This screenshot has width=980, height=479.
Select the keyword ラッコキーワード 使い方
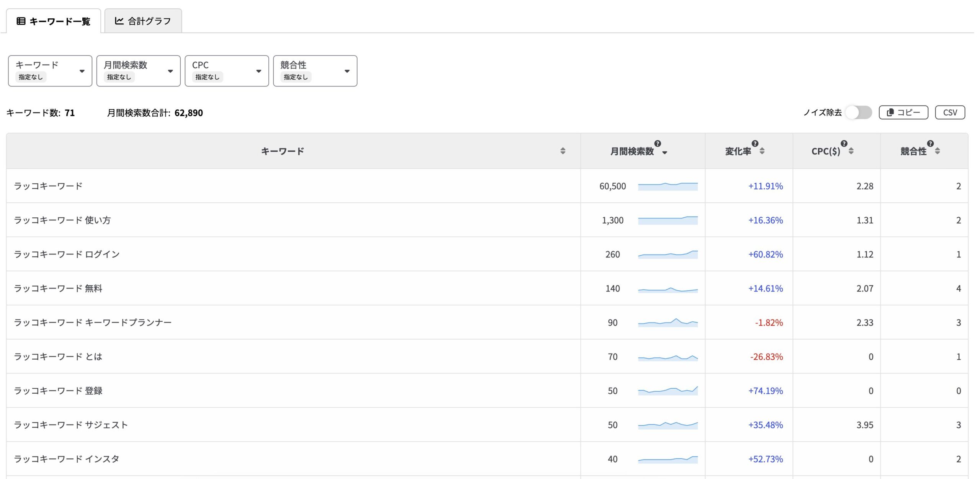pos(62,220)
